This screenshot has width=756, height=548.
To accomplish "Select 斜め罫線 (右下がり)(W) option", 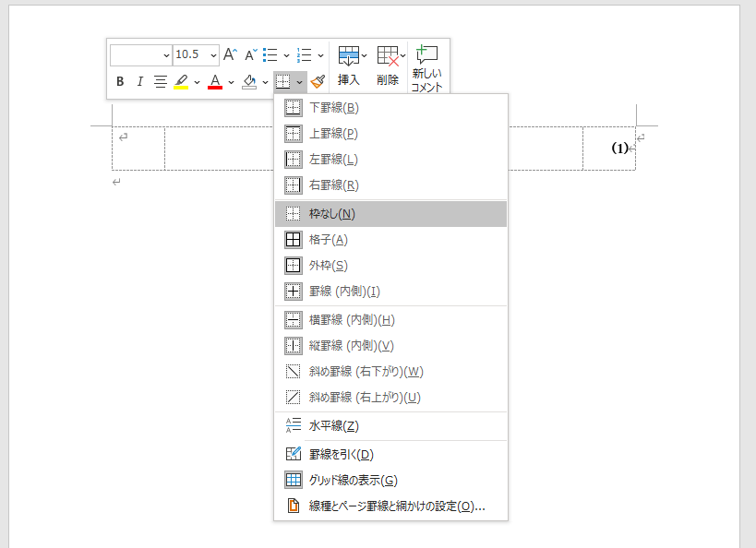I will (390, 372).
